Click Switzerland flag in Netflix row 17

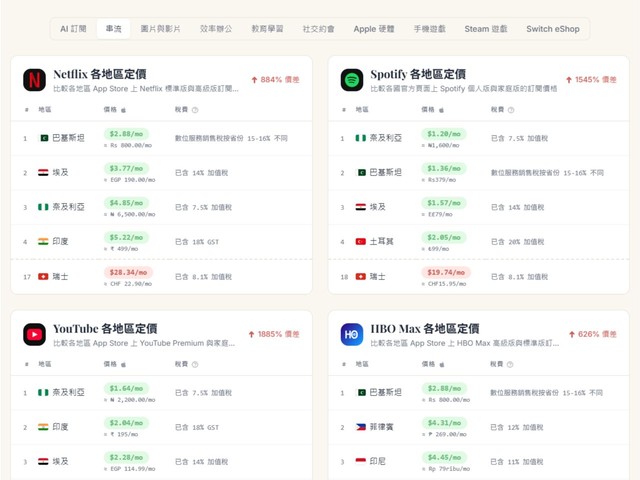point(43,277)
